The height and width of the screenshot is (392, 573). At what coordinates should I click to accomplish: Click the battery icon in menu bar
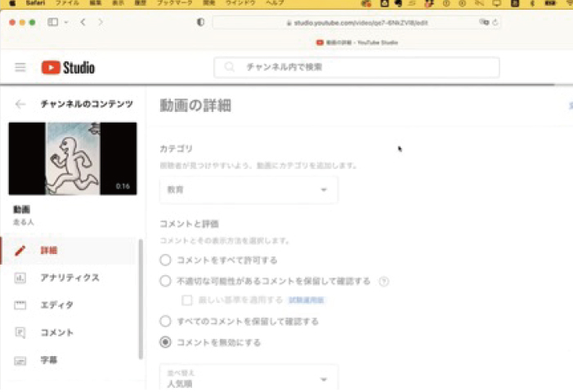(550, 3)
